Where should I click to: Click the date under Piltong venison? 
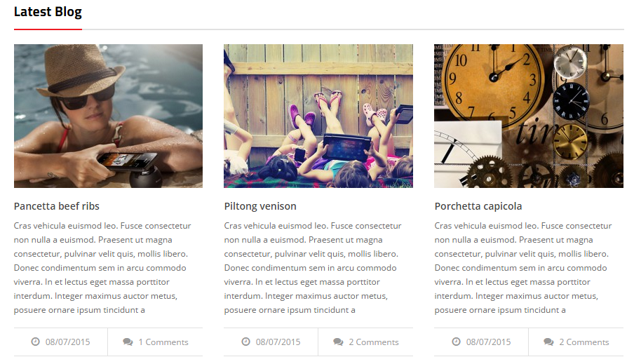click(x=278, y=342)
